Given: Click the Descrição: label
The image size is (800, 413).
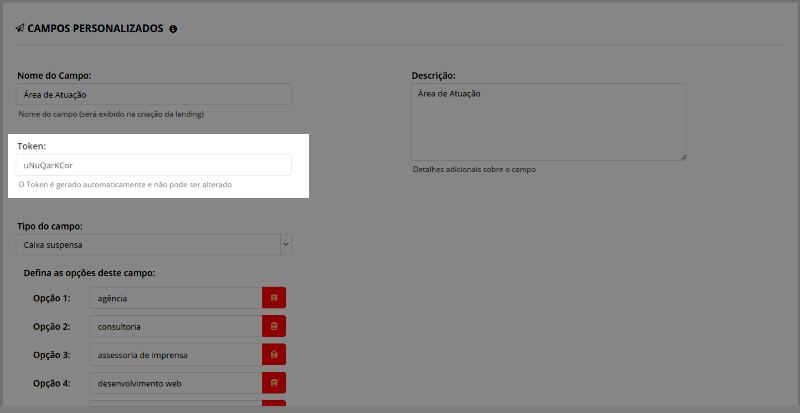Looking at the screenshot, I should coord(434,76).
